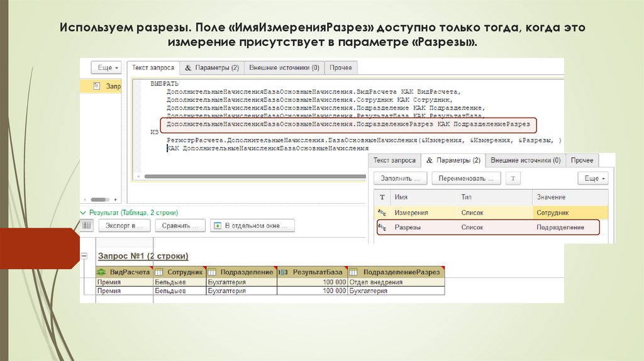644x361 pixels.
Task: Collapse the Запрос №1 result group
Action: (x=84, y=256)
